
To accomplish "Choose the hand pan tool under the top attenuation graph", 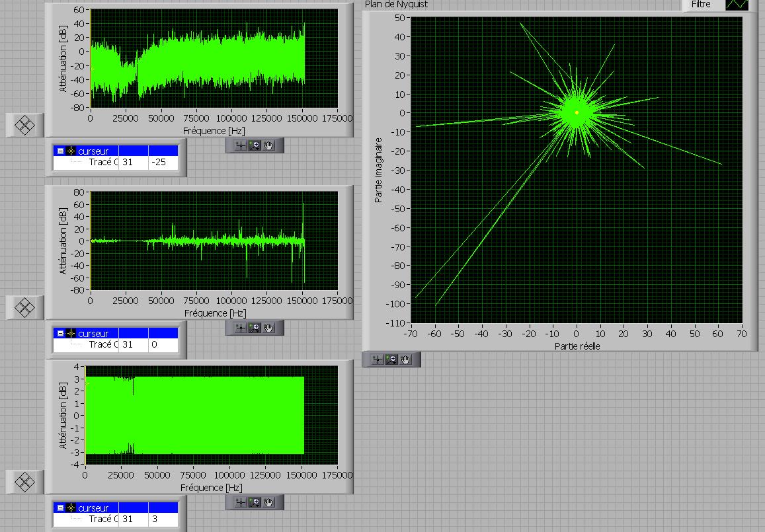I will (x=269, y=145).
